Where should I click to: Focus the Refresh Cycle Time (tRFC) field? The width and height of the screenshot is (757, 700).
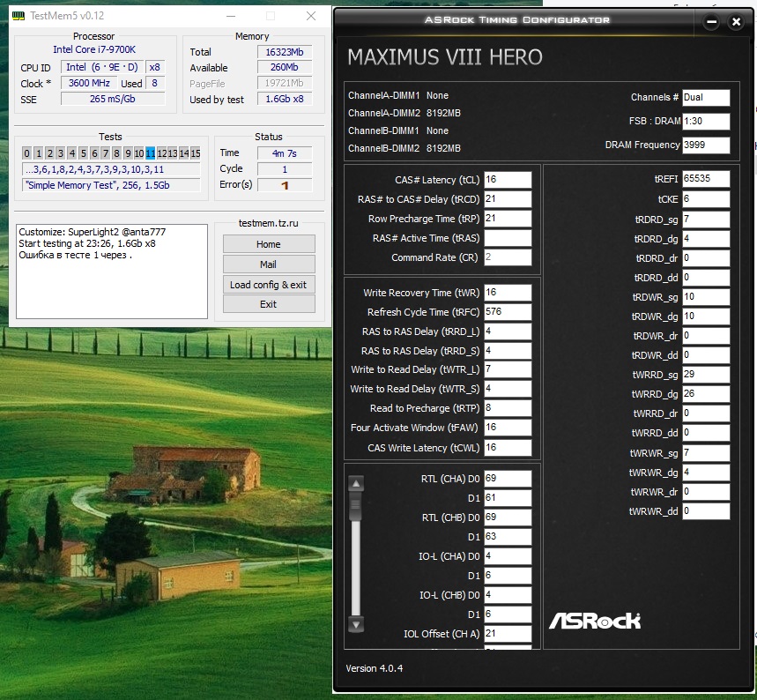[x=508, y=312]
